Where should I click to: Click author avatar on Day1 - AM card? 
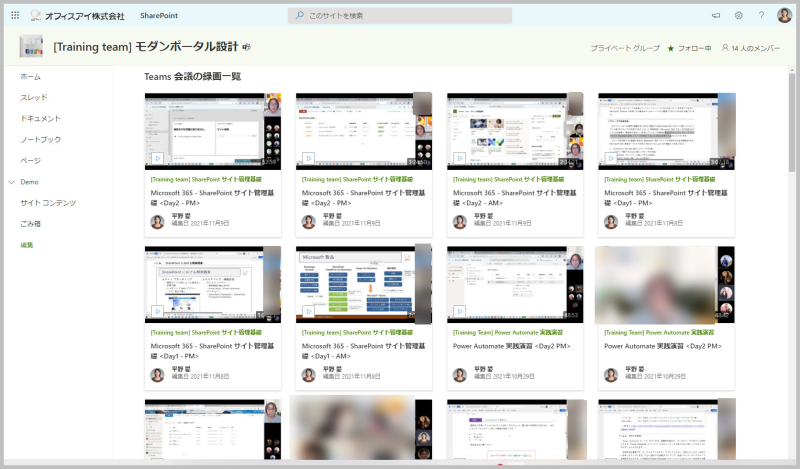309,375
